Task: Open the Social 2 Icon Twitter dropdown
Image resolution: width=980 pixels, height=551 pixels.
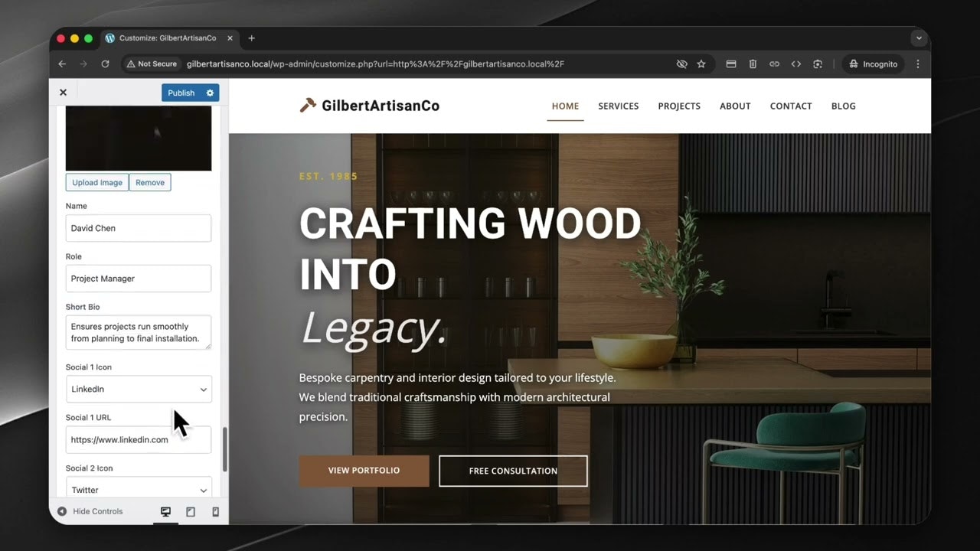Action: pyautogui.click(x=138, y=490)
